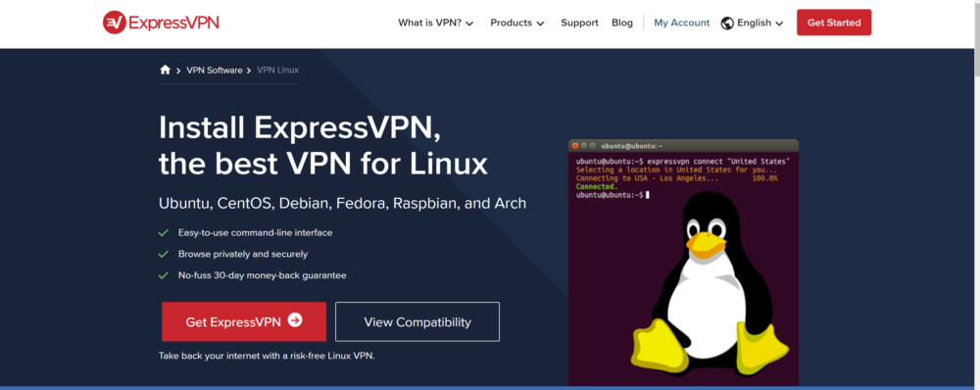Click the Get Started button

point(834,23)
